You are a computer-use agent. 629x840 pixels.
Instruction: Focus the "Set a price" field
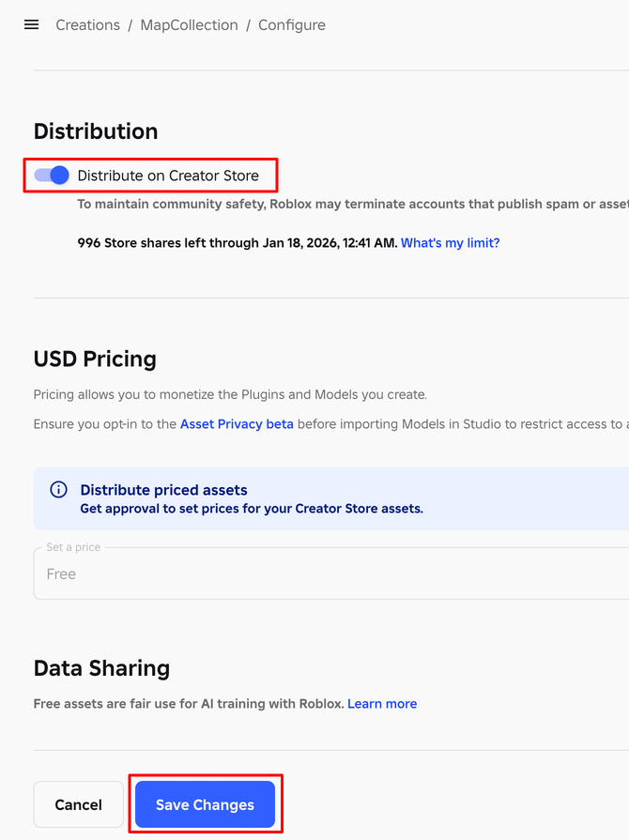pos(329,573)
